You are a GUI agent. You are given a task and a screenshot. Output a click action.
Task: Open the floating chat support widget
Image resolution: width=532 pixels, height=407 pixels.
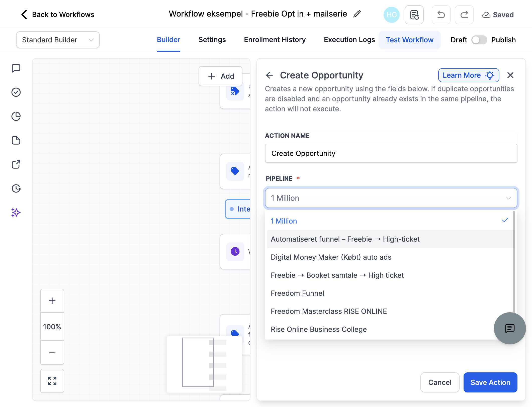tap(510, 328)
